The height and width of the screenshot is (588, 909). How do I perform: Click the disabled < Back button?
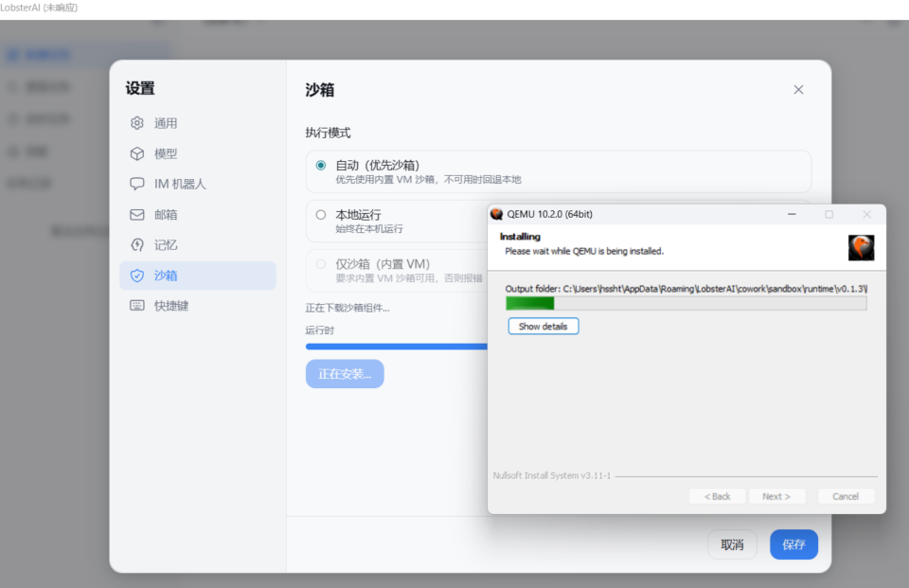point(717,496)
